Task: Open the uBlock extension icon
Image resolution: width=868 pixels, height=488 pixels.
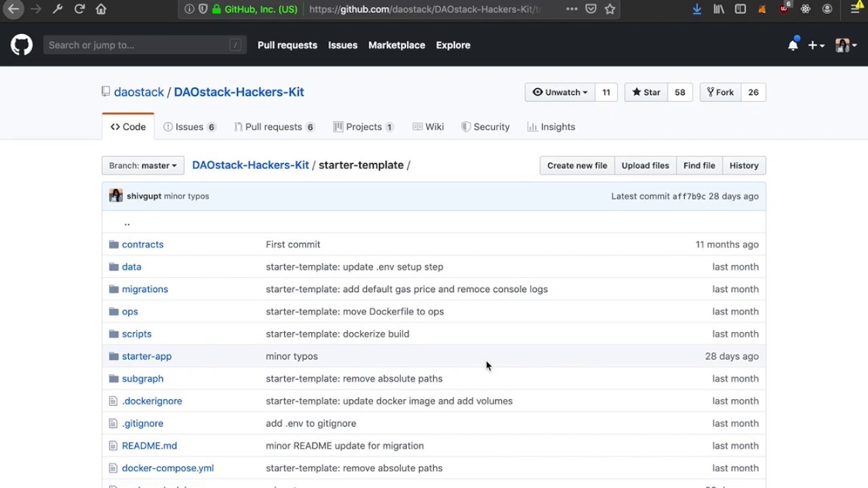Action: [785, 9]
